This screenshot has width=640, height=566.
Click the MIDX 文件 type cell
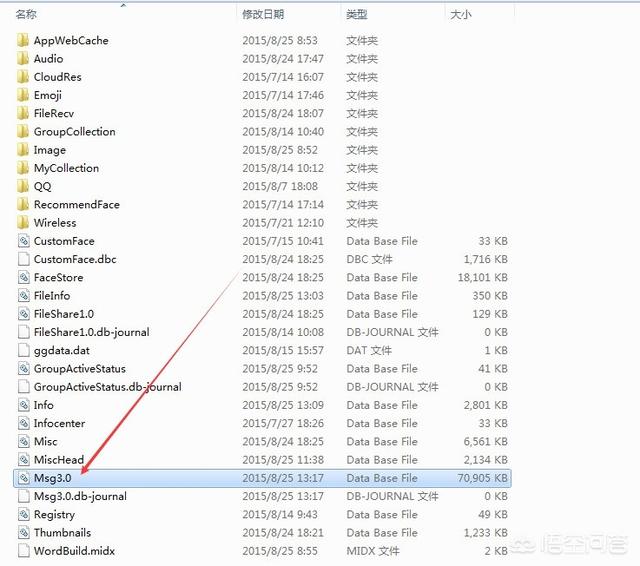(x=373, y=551)
